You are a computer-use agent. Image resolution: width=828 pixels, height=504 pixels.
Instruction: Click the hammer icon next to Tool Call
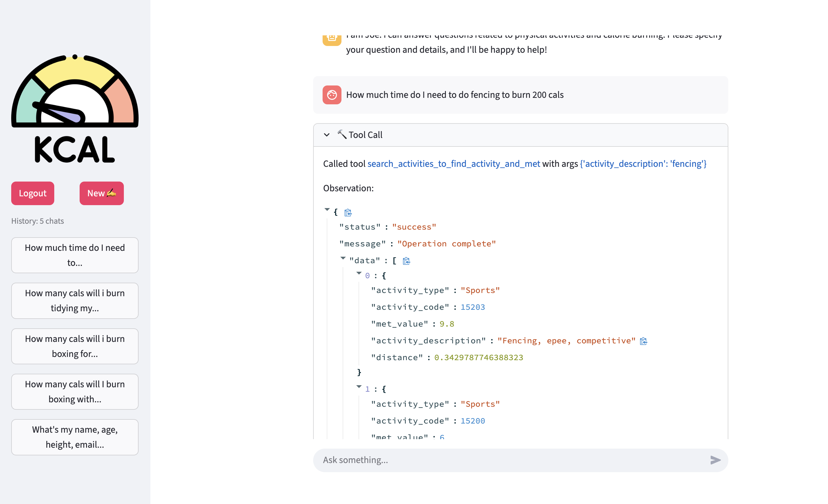click(x=342, y=135)
